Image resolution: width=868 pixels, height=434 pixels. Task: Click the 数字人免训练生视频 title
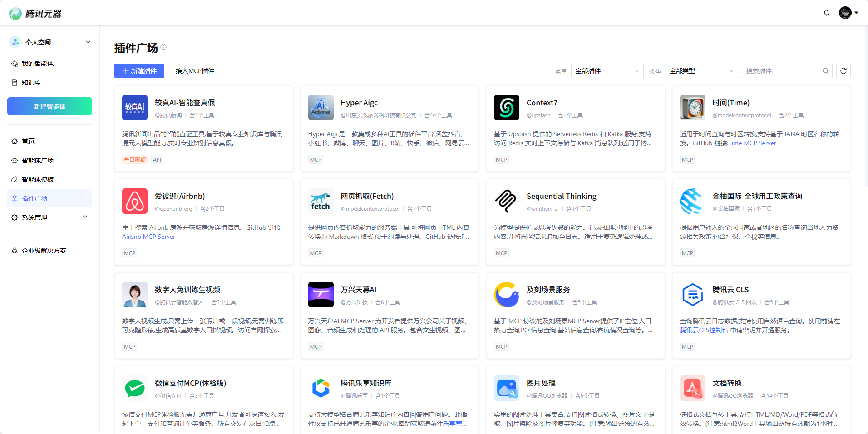(x=187, y=290)
